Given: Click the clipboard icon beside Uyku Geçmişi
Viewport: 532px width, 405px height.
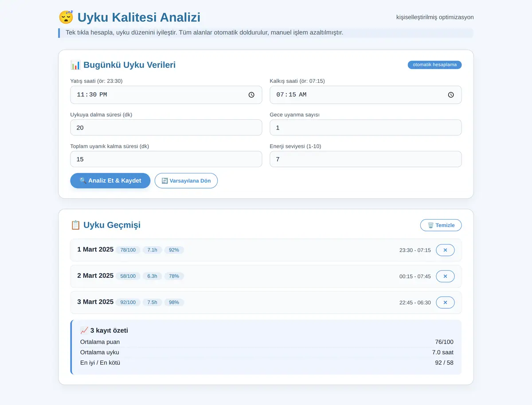Looking at the screenshot, I should pos(75,225).
